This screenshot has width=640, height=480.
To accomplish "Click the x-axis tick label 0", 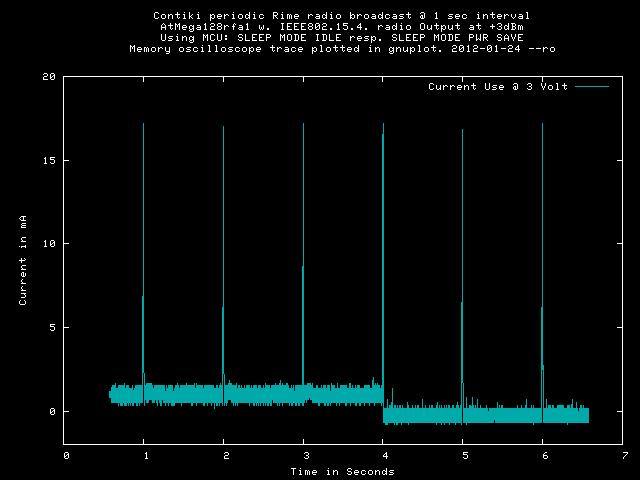I will click(66, 456).
